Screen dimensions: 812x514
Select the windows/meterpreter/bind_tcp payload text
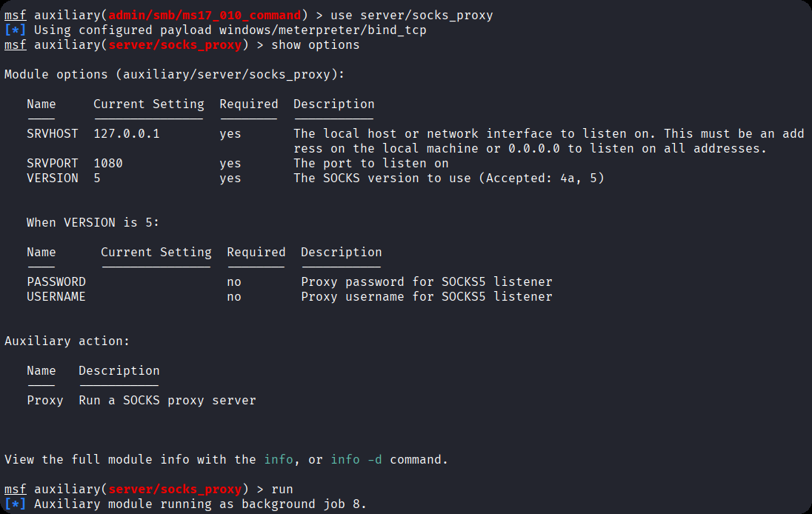[323, 30]
